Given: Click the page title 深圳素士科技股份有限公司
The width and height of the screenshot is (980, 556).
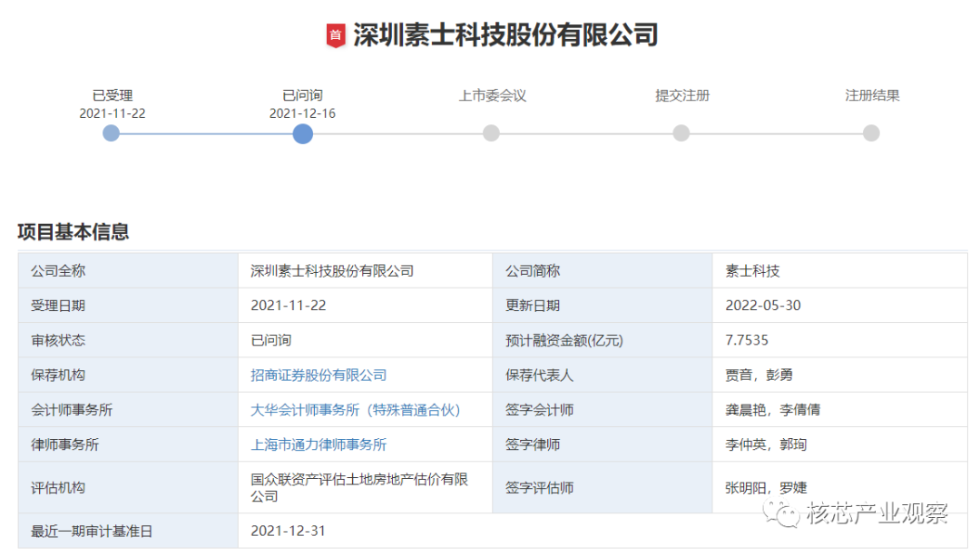Looking at the screenshot, I should click(x=505, y=35).
